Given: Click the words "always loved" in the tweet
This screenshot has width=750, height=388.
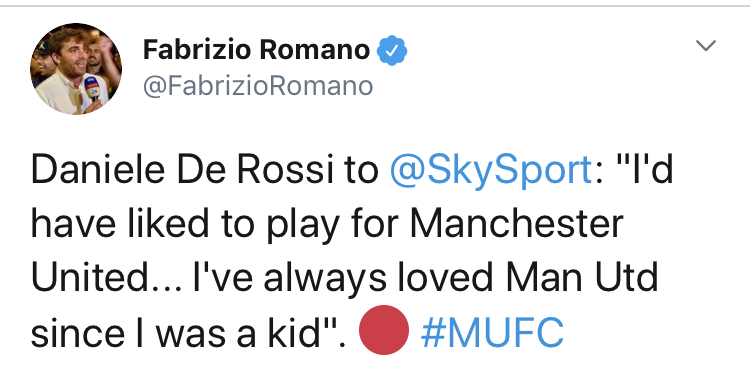Looking at the screenshot, I should point(378,279).
